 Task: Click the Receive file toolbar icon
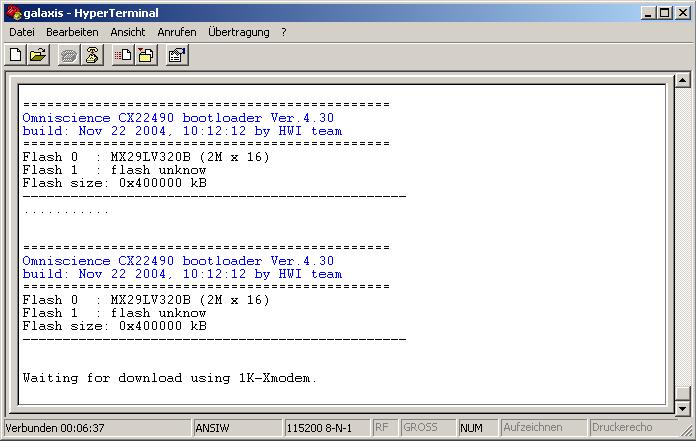pos(146,55)
